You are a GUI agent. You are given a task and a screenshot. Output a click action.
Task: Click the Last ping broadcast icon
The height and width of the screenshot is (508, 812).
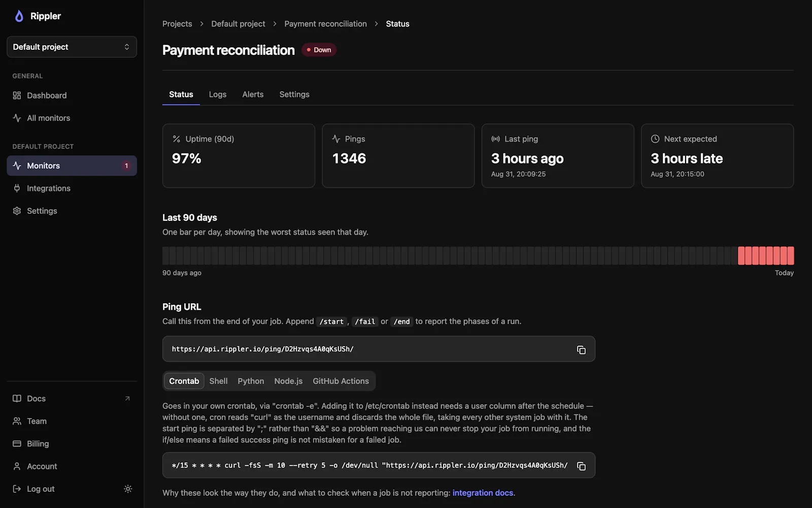(x=495, y=139)
